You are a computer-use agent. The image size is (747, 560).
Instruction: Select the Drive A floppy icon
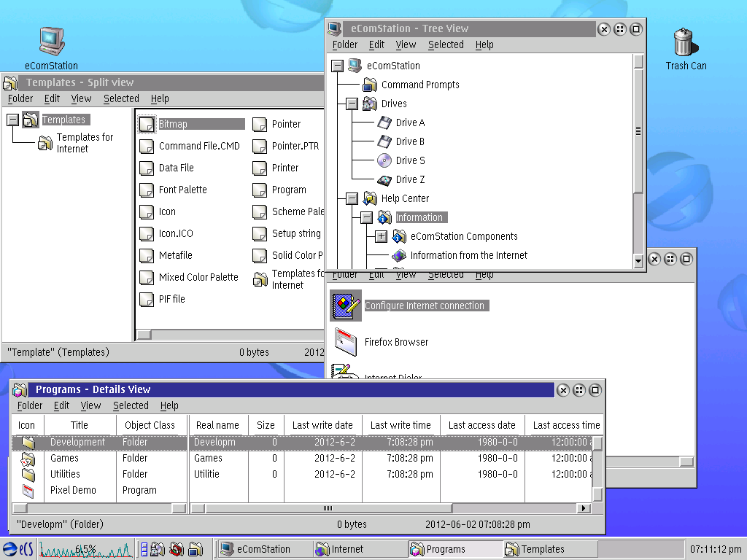coord(384,122)
